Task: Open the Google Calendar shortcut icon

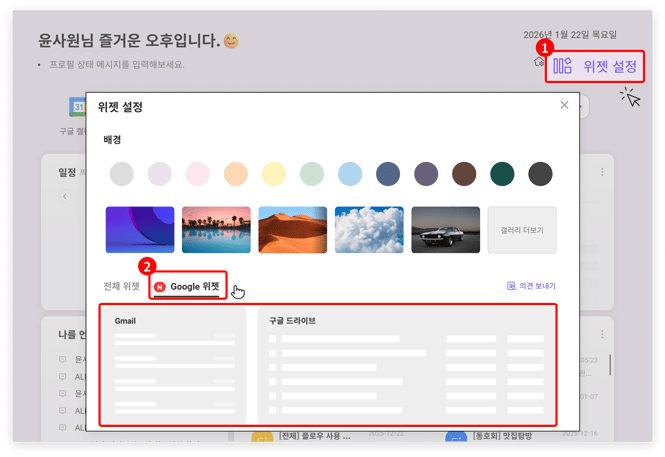Action: coord(78,107)
